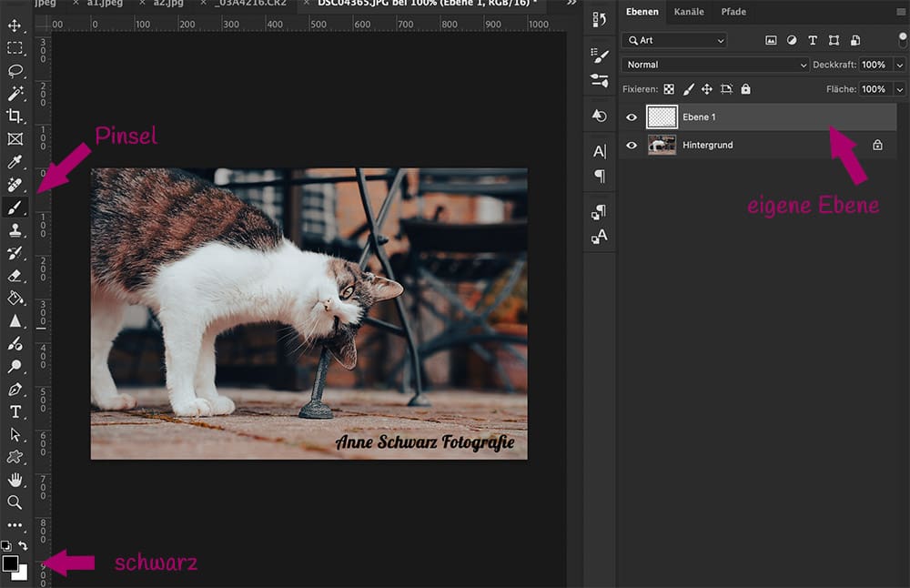This screenshot has height=588, width=910.
Task: Select the Eraser tool
Action: pos(16,276)
